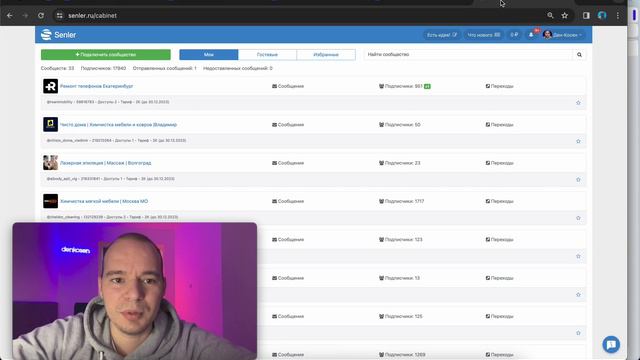This screenshot has width=640, height=360.
Task: Open Подписчики: 23 link
Action: pos(400,163)
